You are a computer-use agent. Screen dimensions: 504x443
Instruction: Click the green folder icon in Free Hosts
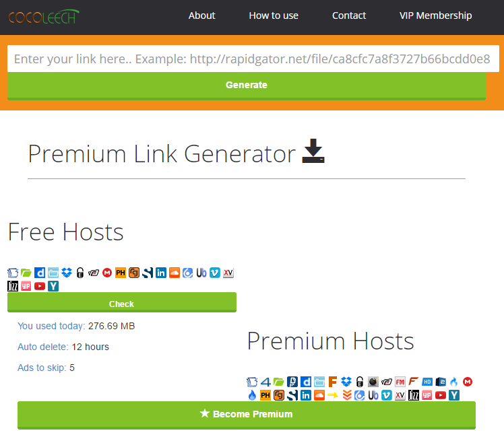click(x=26, y=273)
